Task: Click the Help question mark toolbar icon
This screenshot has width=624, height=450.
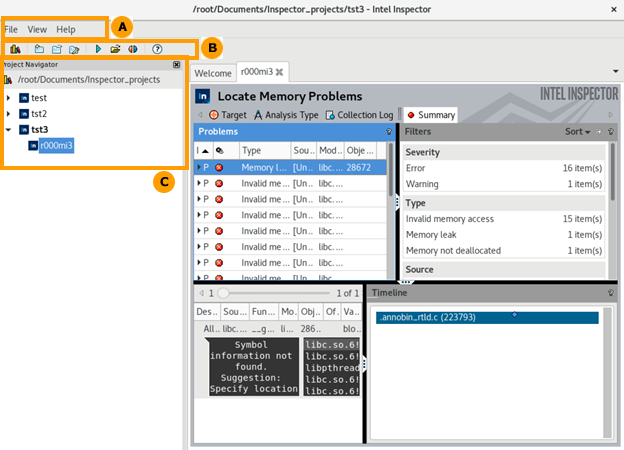Action: (x=157, y=48)
